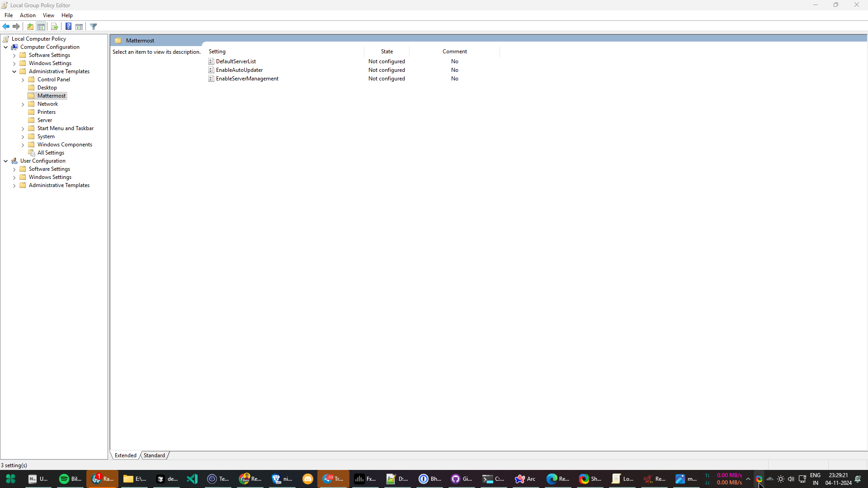868x488 pixels.
Task: Open the Action menu
Action: coord(28,15)
